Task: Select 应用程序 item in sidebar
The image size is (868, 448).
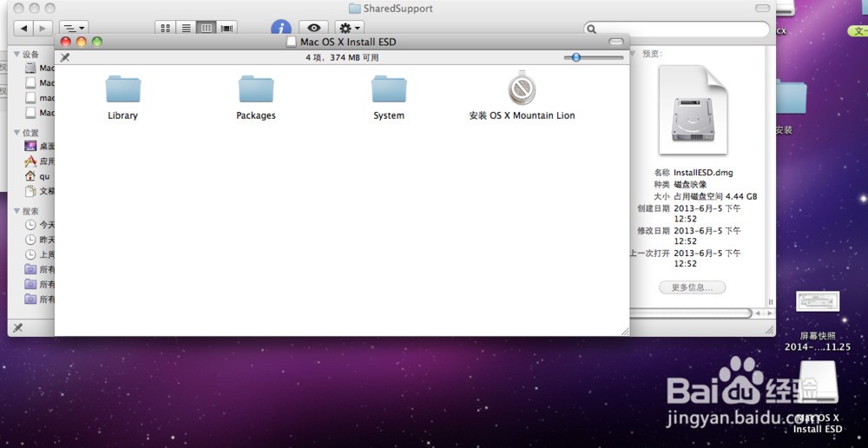Action: click(x=39, y=161)
